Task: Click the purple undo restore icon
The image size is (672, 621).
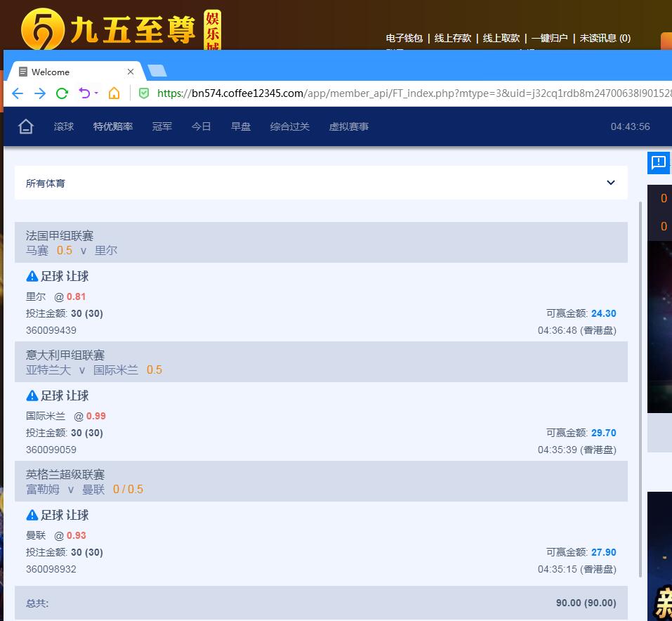Action: coord(84,93)
